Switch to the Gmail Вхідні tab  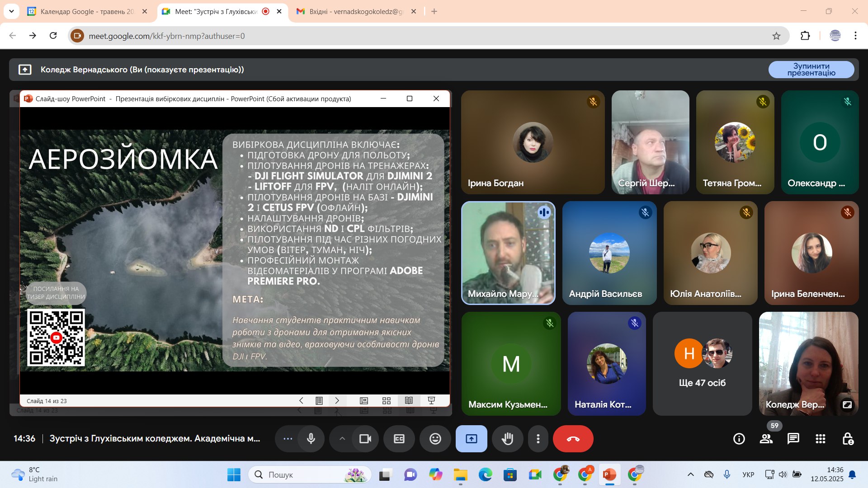(357, 12)
